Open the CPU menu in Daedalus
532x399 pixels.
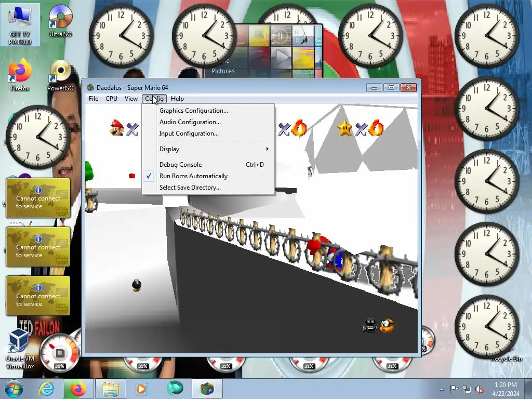(111, 99)
